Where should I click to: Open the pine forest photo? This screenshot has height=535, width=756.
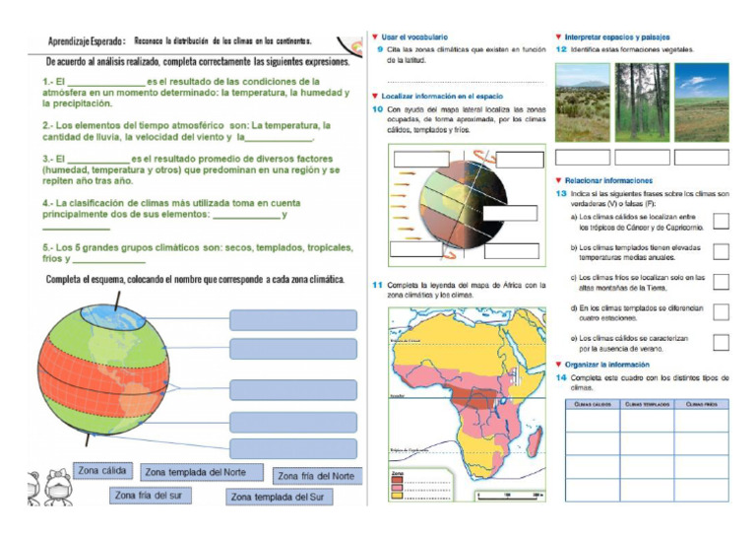pos(642,102)
